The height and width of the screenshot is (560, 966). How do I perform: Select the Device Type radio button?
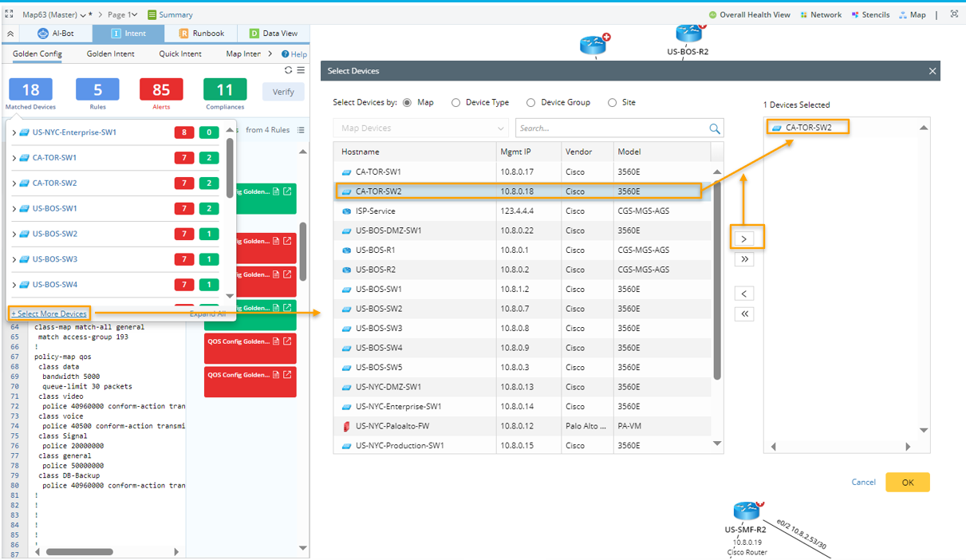pyautogui.click(x=456, y=103)
